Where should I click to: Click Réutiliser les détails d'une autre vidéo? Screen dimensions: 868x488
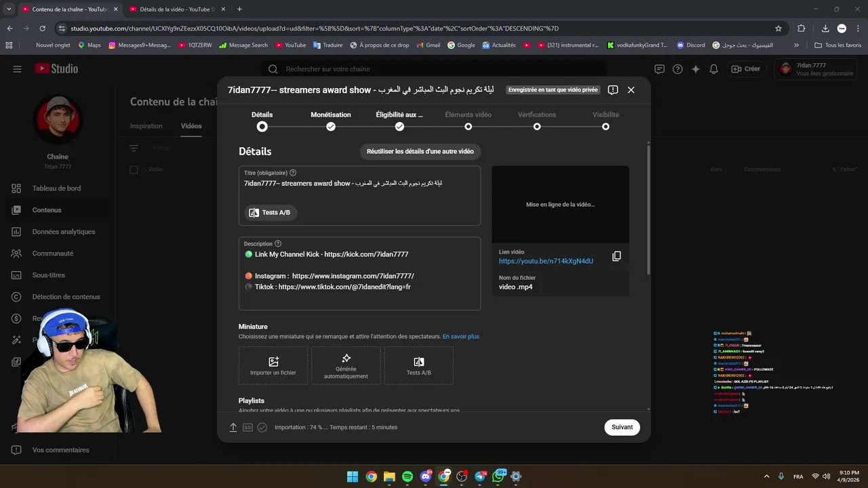[420, 151]
